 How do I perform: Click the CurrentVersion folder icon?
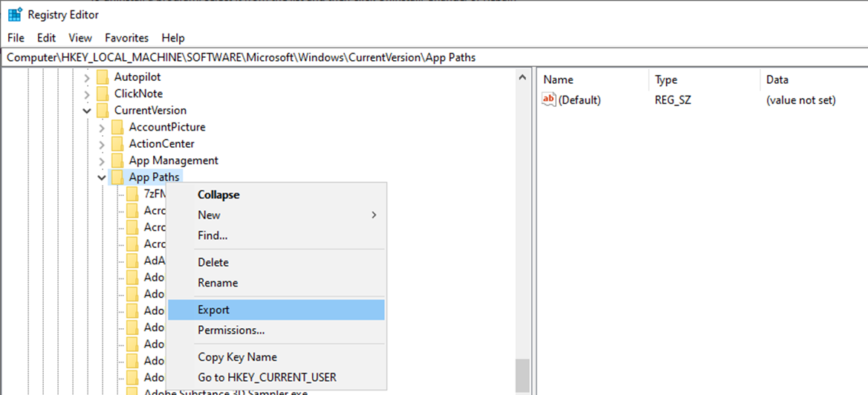[x=103, y=110]
